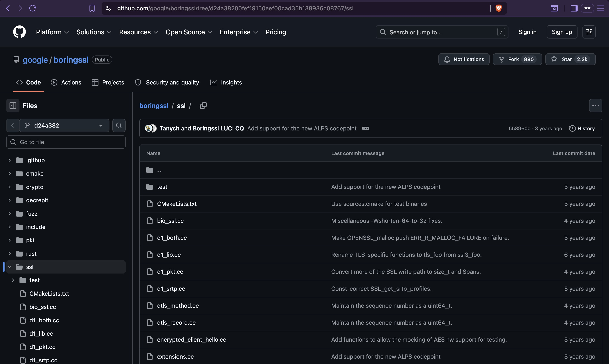Viewport: 609px width, 364px height.
Task: Expand the test subfolder under ssl
Action: (13, 280)
